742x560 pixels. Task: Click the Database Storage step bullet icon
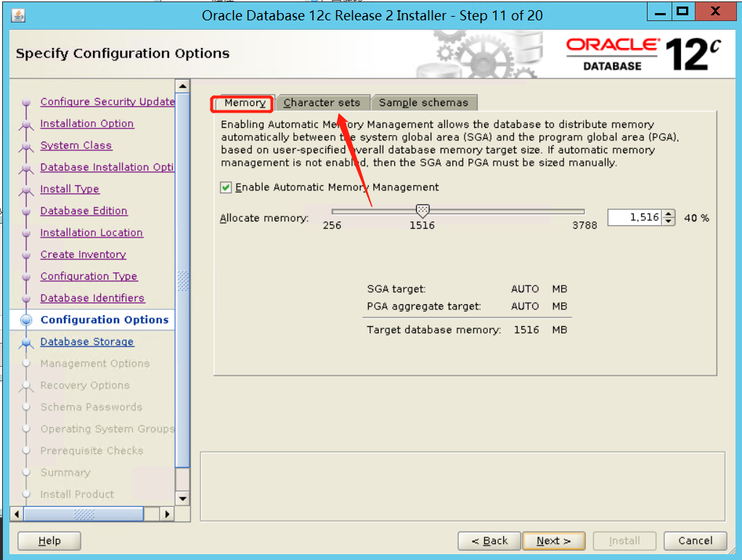pyautogui.click(x=26, y=342)
